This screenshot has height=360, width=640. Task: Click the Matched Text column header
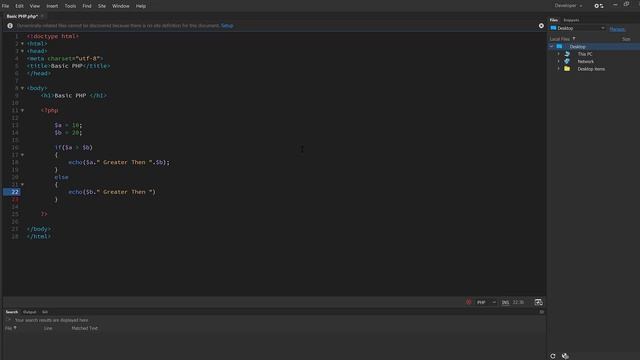(84, 328)
